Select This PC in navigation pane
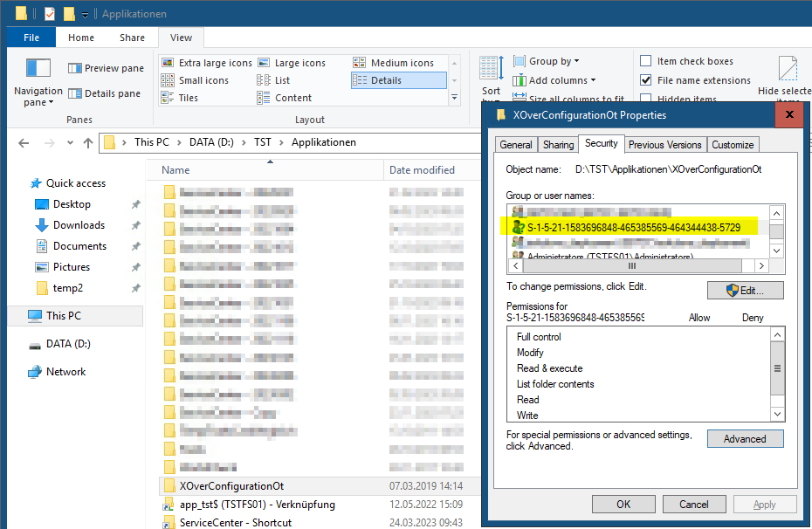This screenshot has width=812, height=529. click(76, 316)
